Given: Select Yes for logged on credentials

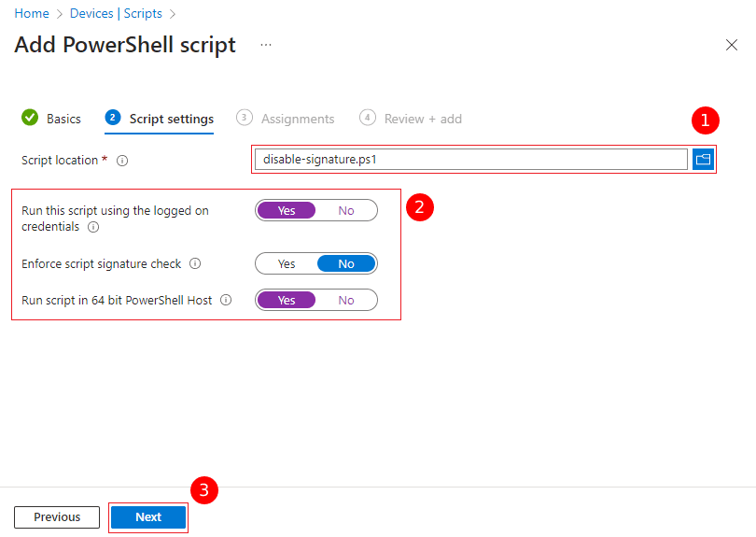Looking at the screenshot, I should (x=287, y=211).
